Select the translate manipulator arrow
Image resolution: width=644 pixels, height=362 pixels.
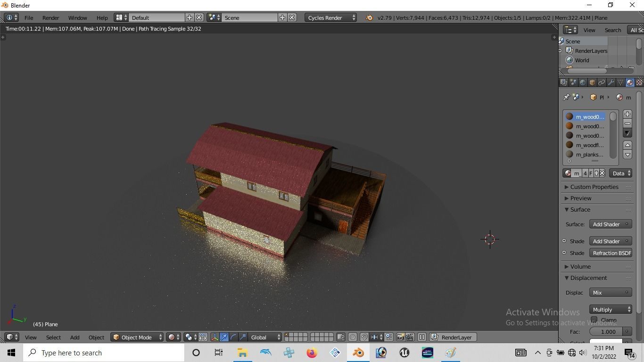pyautogui.click(x=224, y=337)
